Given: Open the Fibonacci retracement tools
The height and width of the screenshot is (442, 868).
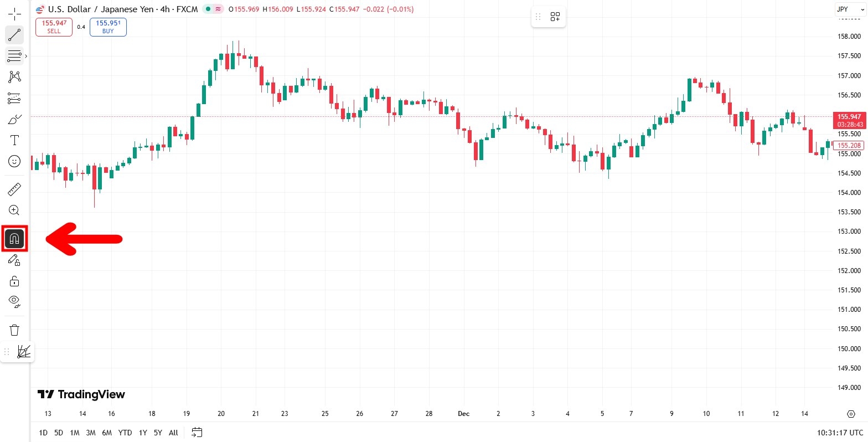Looking at the screenshot, I should (x=14, y=56).
